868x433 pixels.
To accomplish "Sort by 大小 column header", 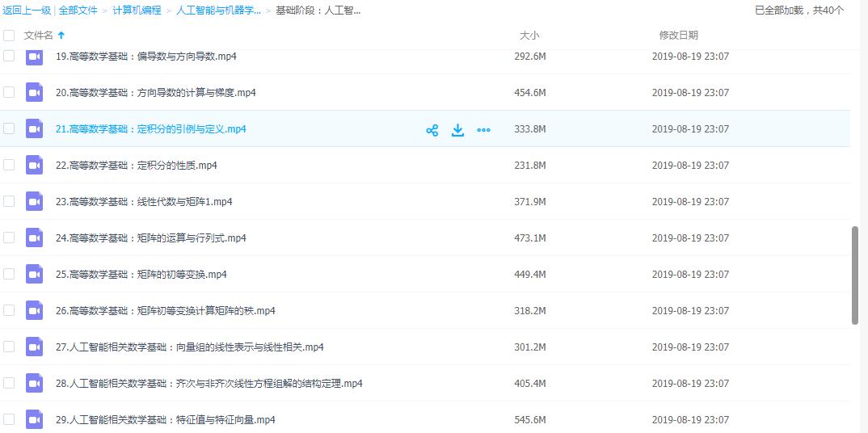I will [x=529, y=36].
